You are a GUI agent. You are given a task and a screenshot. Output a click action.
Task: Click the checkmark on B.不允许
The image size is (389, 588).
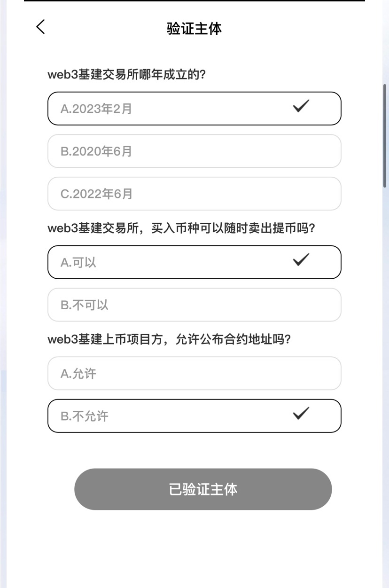pyautogui.click(x=301, y=414)
